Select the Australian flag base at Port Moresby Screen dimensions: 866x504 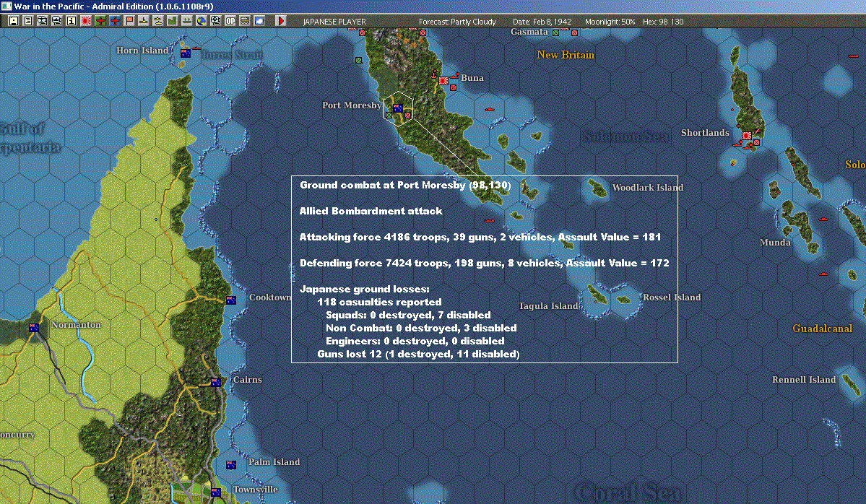click(x=398, y=108)
